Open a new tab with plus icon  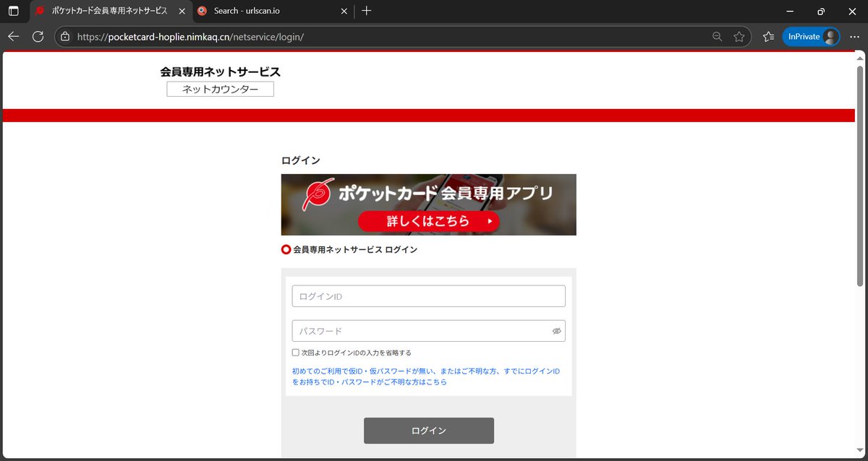coord(366,11)
